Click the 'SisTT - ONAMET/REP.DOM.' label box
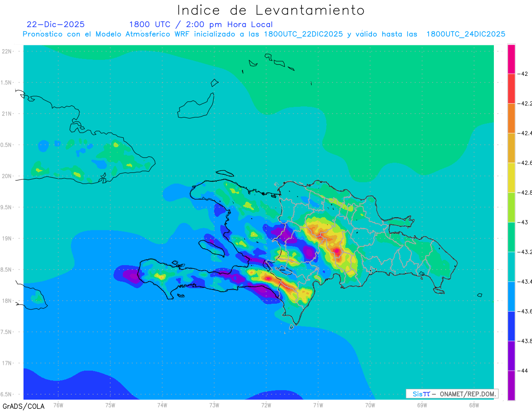The image size is (532, 411). (452, 394)
